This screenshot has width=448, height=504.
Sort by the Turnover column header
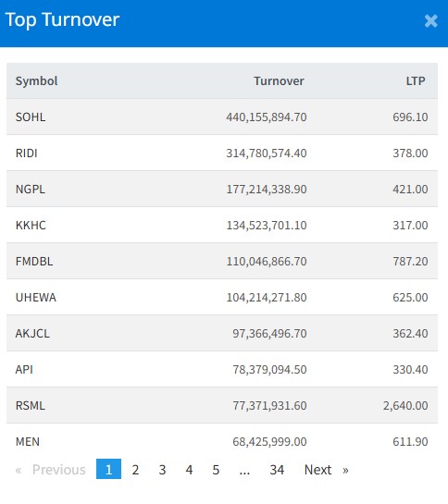click(x=279, y=81)
